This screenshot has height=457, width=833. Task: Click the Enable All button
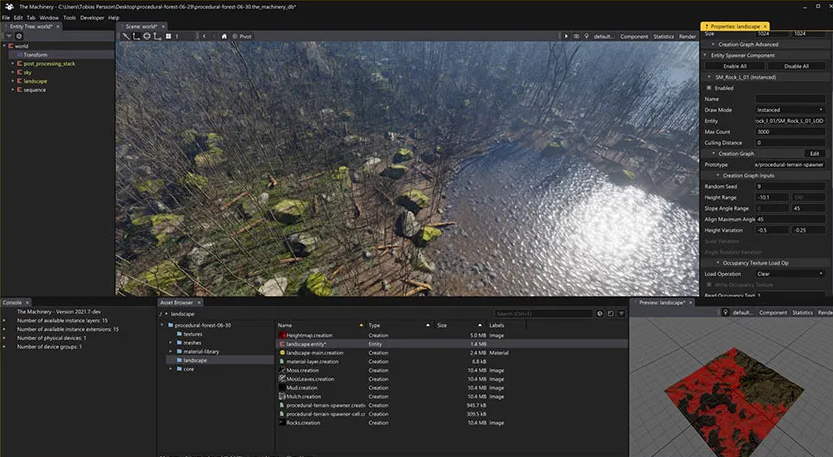tap(734, 66)
